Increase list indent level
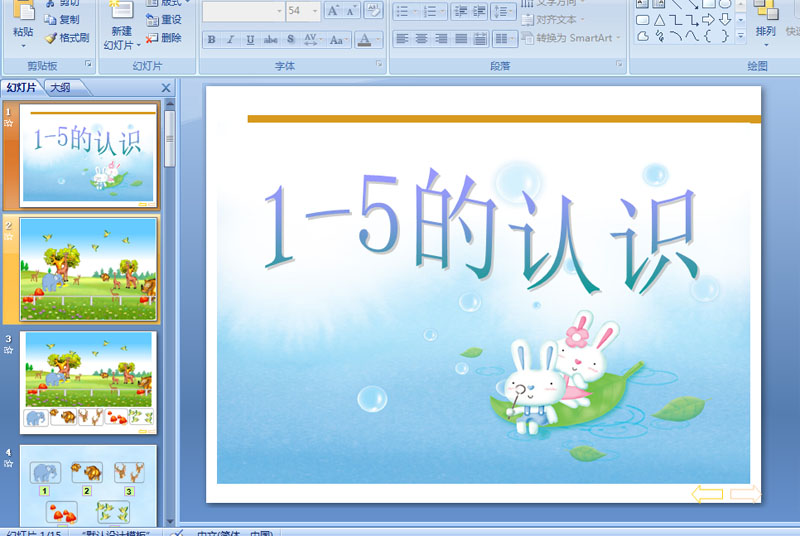 [478, 11]
